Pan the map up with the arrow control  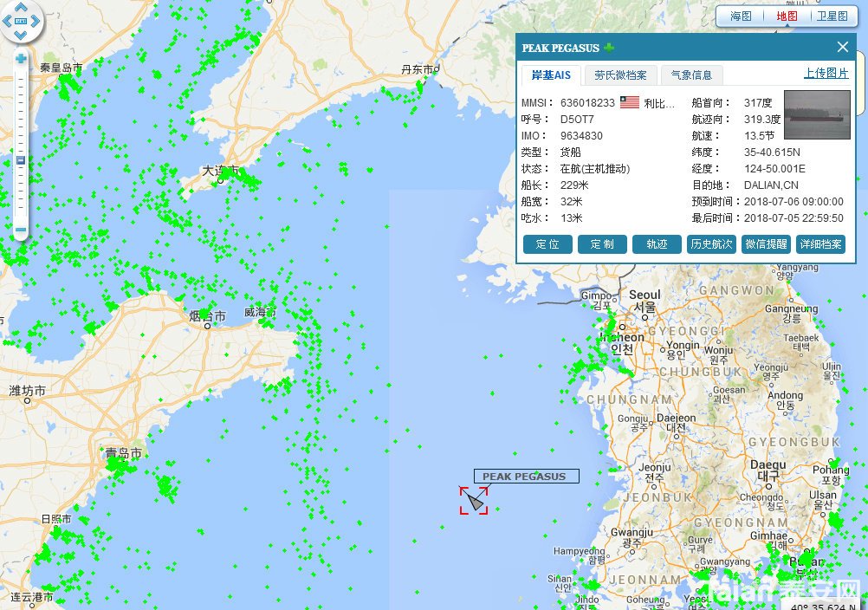click(21, 7)
